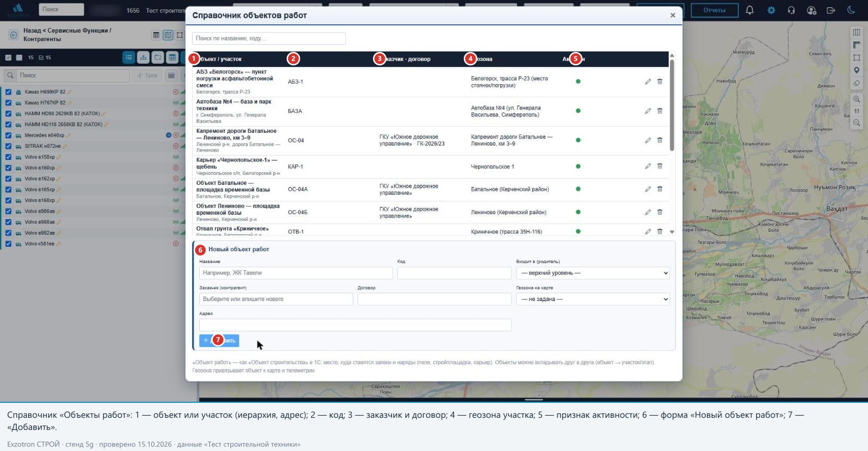Toggle checkbox for Volvo к581ев

(x=8, y=244)
